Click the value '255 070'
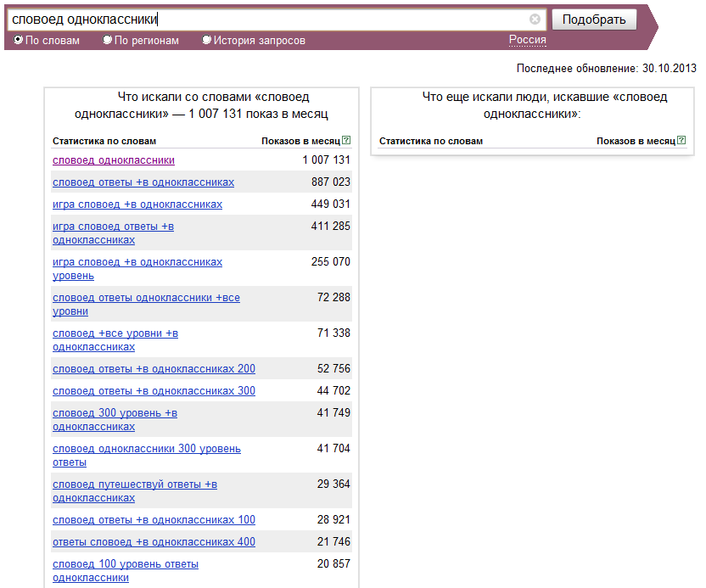The height and width of the screenshot is (588, 706). (x=330, y=261)
